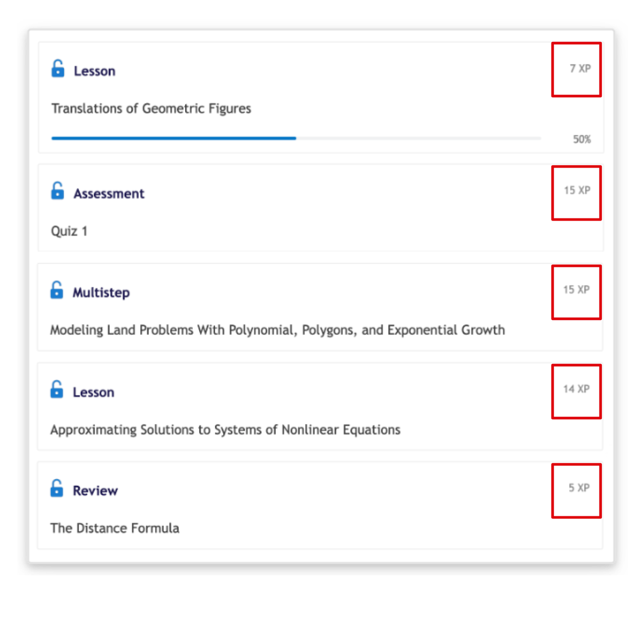Image resolution: width=644 pixels, height=644 pixels.
Task: Click the unlock icon beside Translations lesson
Action: pos(58,69)
